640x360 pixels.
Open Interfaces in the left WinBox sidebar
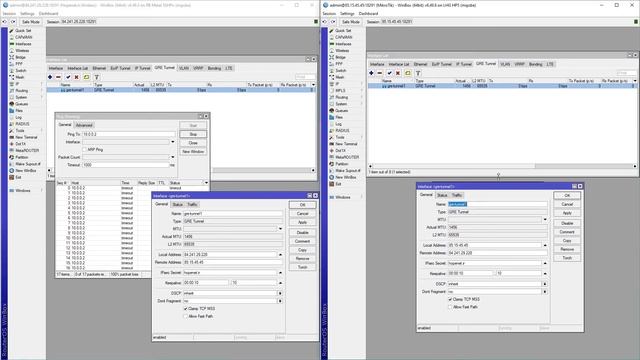(x=23, y=44)
